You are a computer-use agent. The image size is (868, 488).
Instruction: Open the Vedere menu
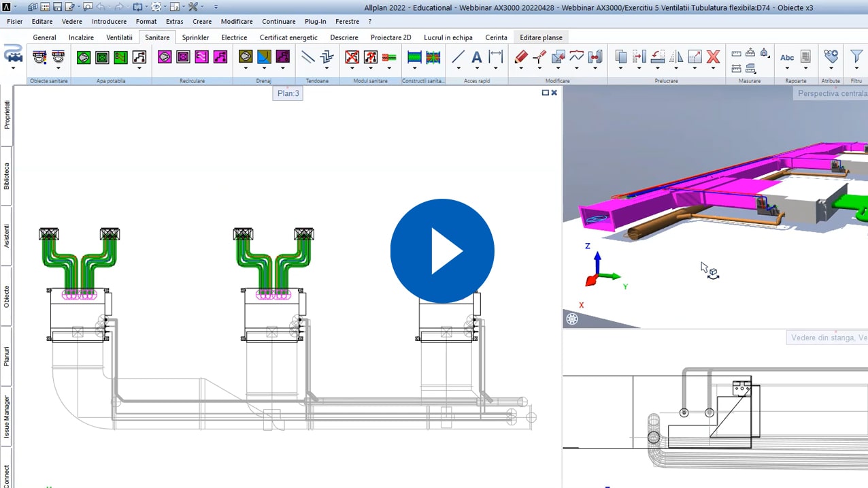pyautogui.click(x=72, y=21)
